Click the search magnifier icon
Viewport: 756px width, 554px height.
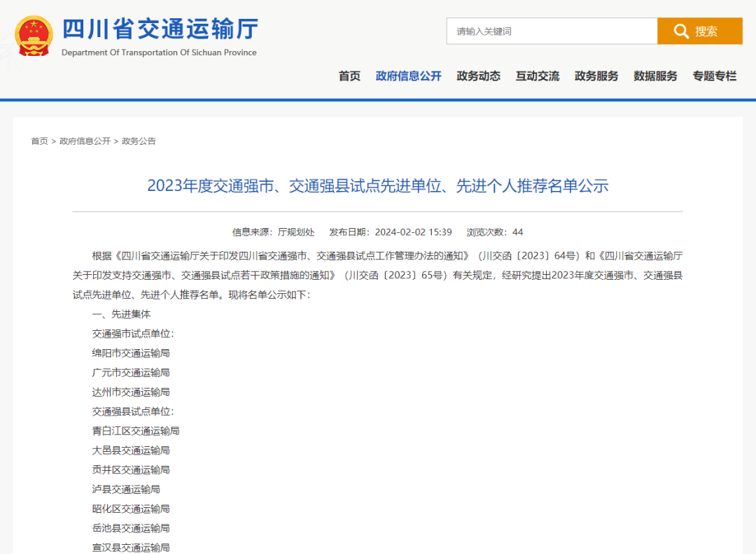[681, 31]
